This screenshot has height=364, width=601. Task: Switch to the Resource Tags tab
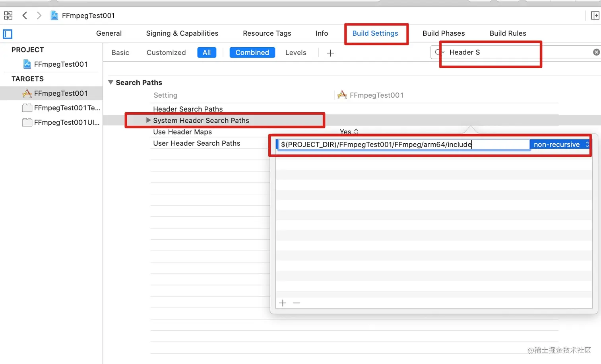click(267, 33)
